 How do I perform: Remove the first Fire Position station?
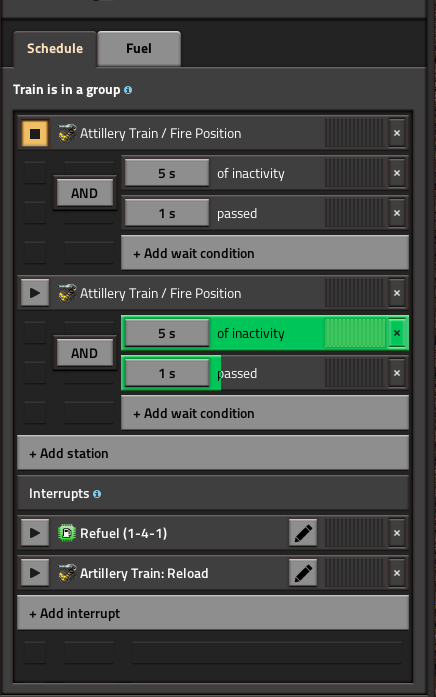[397, 133]
